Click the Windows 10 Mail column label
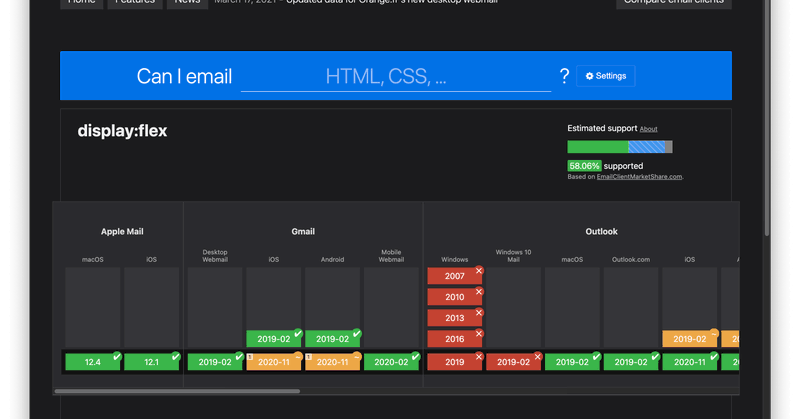The image size is (800, 419). (513, 256)
